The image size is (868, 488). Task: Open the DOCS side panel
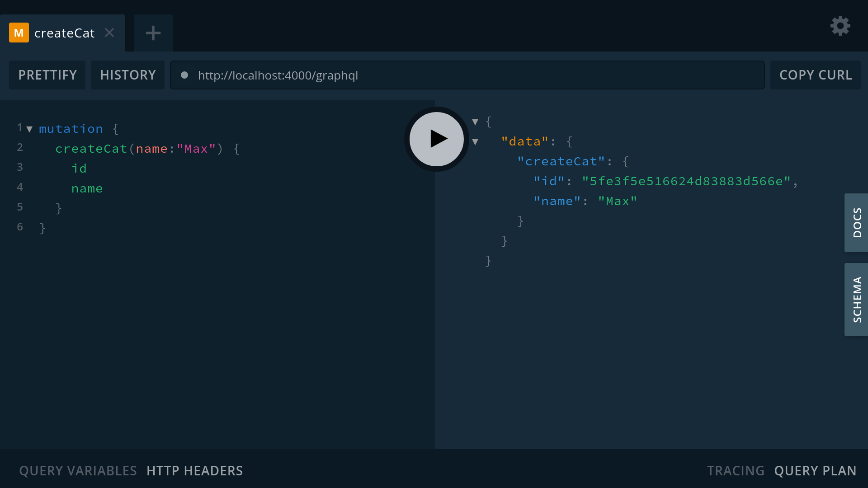(x=857, y=222)
